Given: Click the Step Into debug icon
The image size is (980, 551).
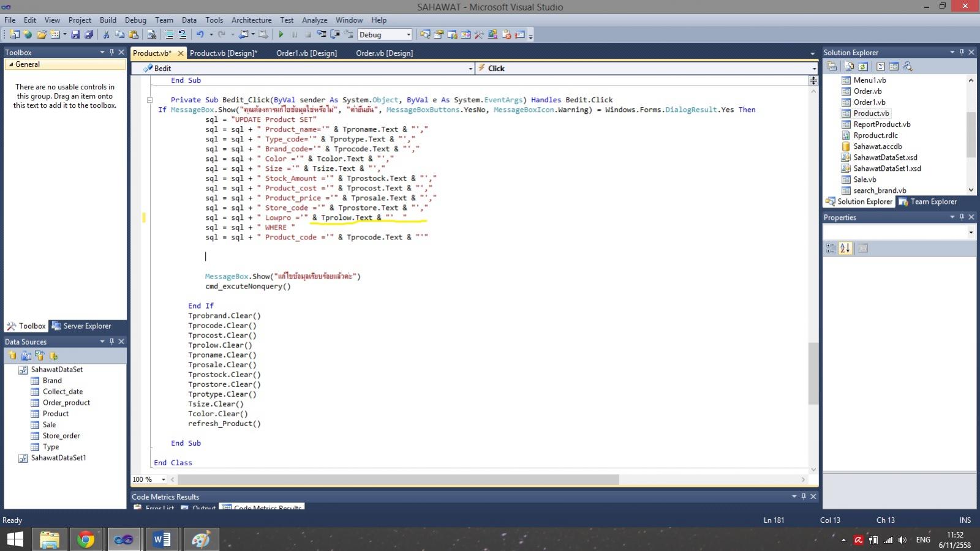Looking at the screenshot, I should pyautogui.click(x=321, y=34).
